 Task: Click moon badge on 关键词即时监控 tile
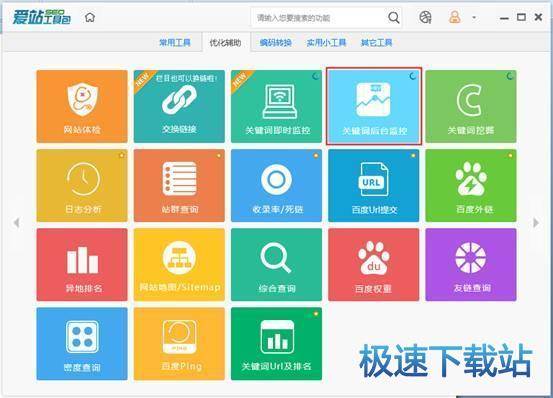click(x=316, y=75)
